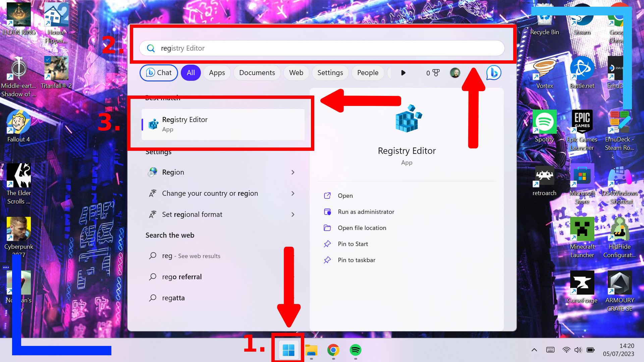
Task: Click the search input field
Action: point(322,48)
